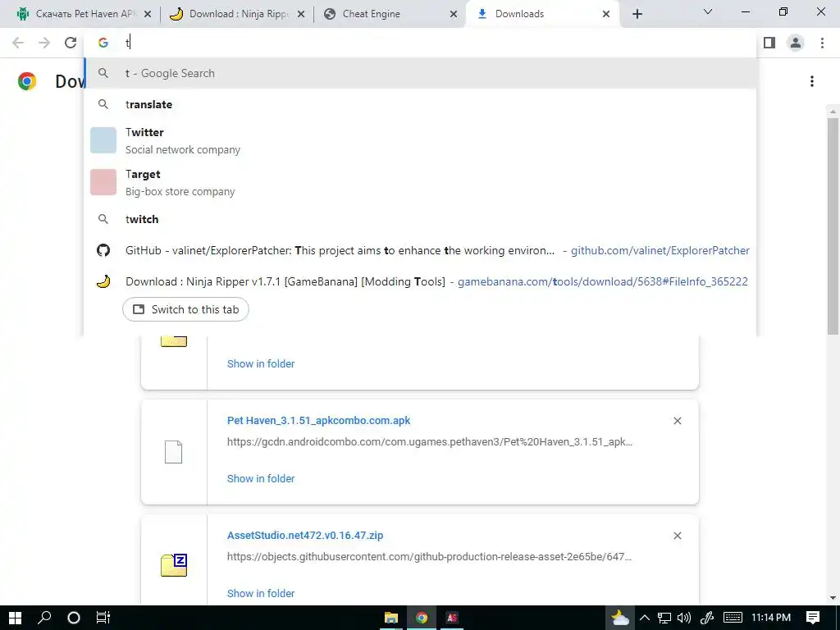840x630 pixels.
Task: Open the tab search chevron
Action: click(x=708, y=11)
